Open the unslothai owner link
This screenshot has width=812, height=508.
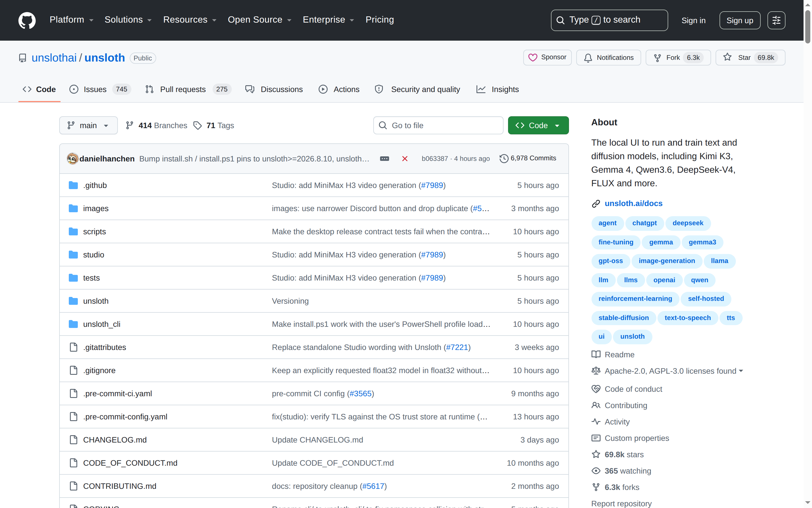pyautogui.click(x=54, y=58)
